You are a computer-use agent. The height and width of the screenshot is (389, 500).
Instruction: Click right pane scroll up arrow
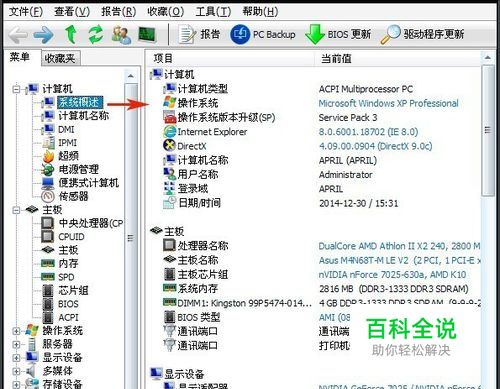coord(488,58)
